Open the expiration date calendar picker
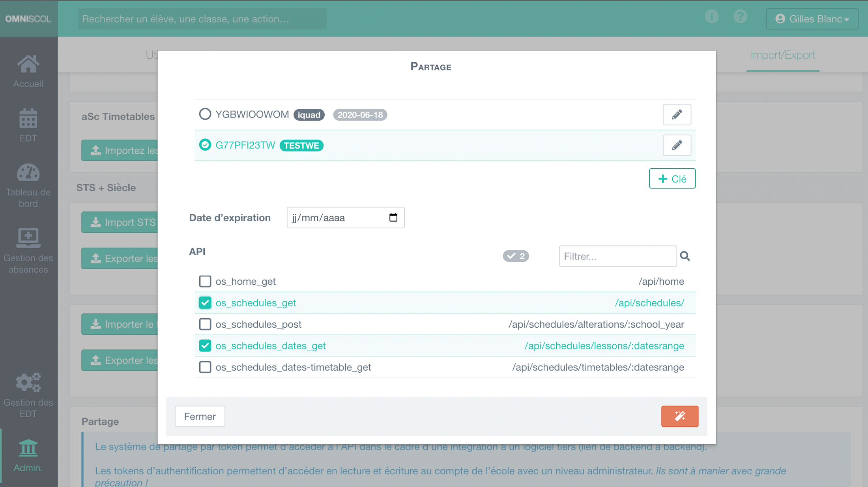 [x=393, y=217]
